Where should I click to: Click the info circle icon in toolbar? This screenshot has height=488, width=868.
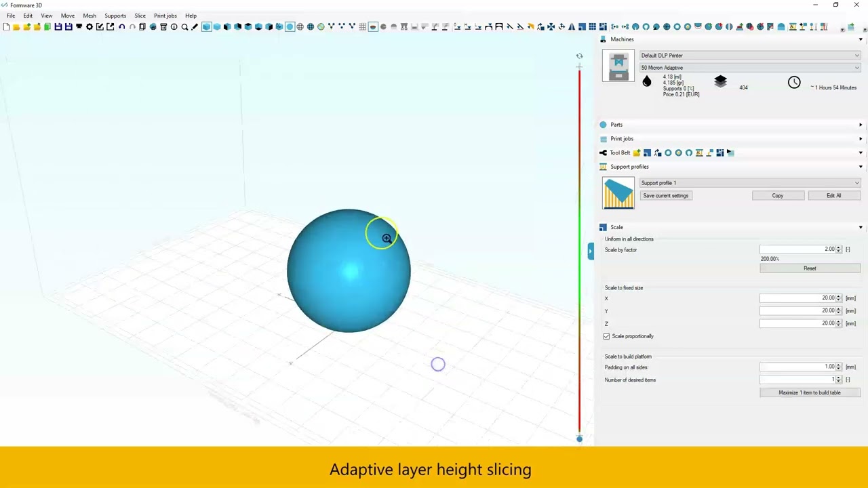(x=174, y=26)
